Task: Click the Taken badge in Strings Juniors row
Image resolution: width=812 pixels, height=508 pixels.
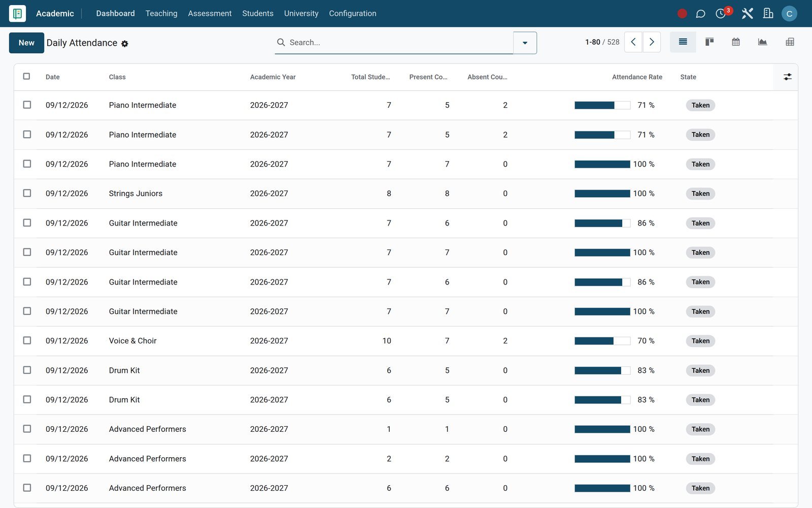Action: [x=700, y=194]
